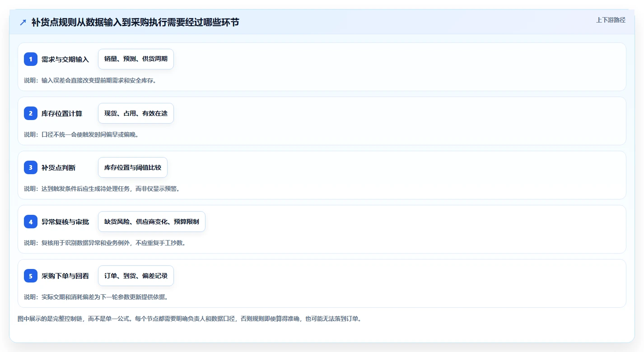Select step badge number 5
This screenshot has height=352, width=644.
pos(31,276)
